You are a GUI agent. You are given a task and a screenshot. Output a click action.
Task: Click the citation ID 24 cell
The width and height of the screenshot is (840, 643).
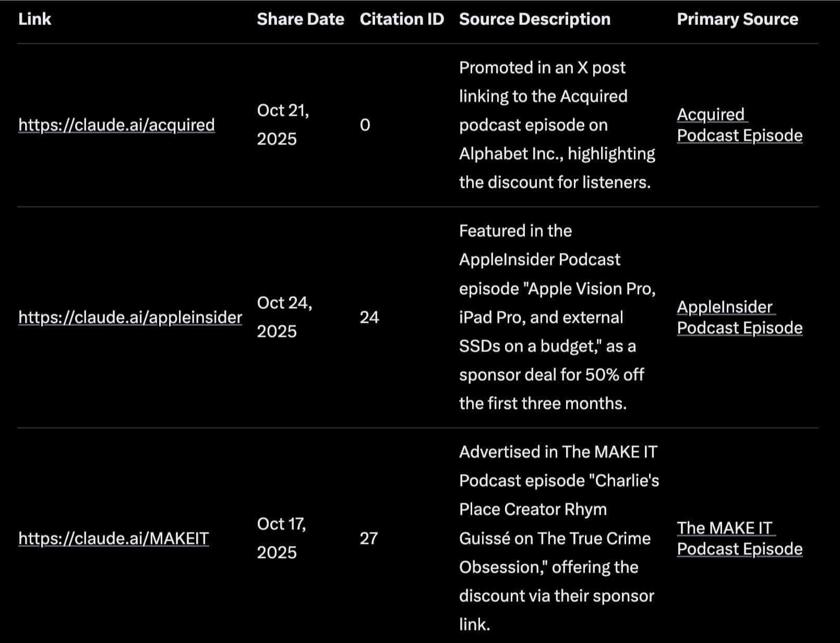[369, 318]
